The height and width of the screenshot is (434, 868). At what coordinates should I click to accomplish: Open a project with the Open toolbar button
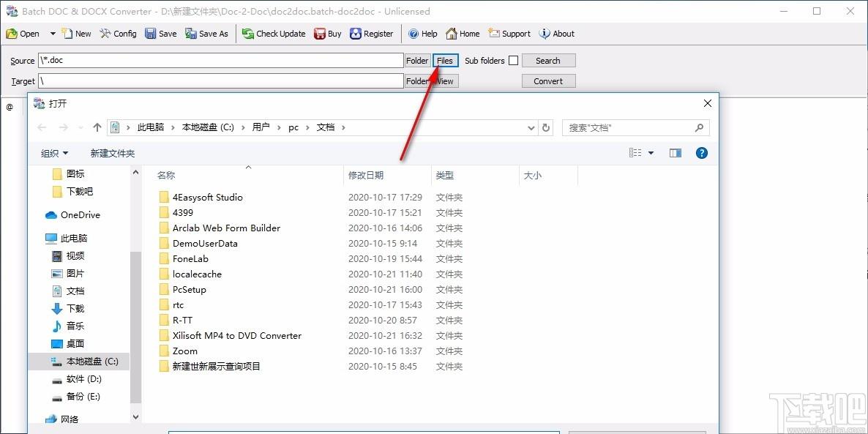click(23, 34)
